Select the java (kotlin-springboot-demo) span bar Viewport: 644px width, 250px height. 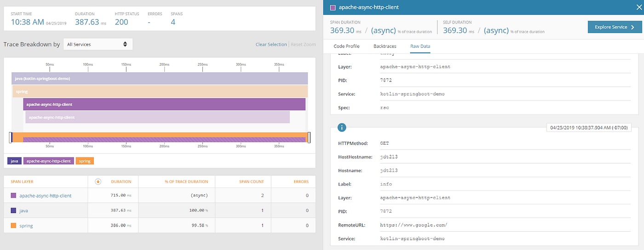tap(160, 78)
